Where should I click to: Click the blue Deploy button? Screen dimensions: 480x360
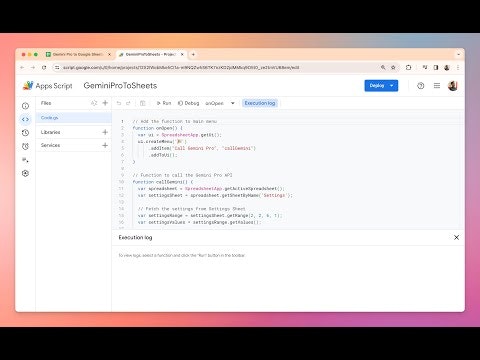[x=381, y=86]
